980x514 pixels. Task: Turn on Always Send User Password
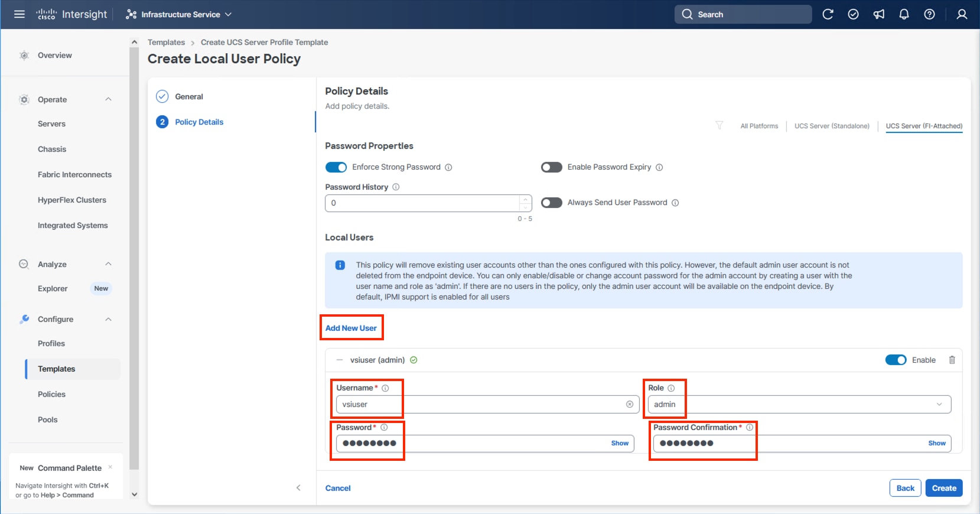(551, 203)
